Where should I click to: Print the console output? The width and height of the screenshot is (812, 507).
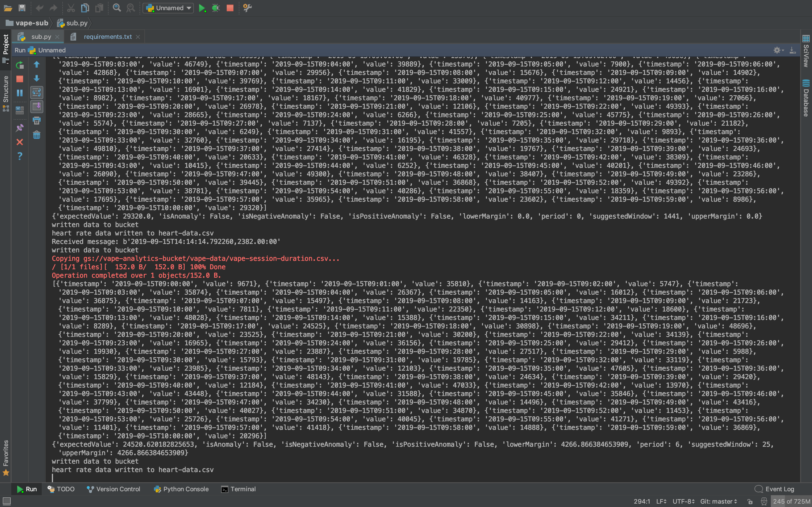(37, 121)
